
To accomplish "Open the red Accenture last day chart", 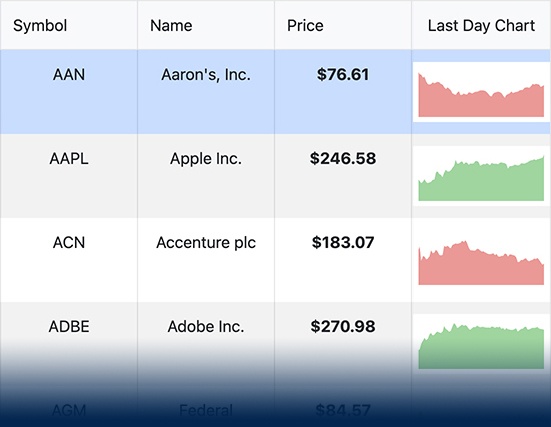I will 481,260.
